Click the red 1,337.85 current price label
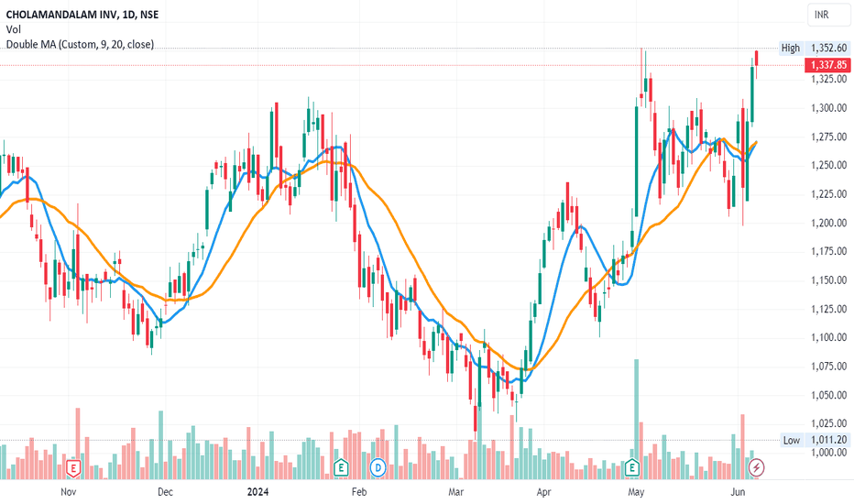 pos(828,65)
